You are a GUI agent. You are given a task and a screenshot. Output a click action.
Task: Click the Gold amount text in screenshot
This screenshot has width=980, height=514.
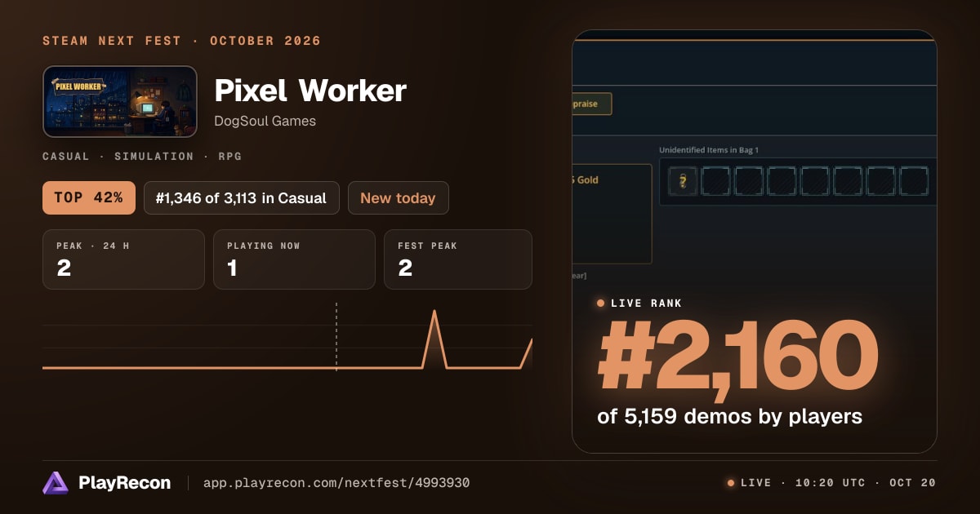pos(586,179)
